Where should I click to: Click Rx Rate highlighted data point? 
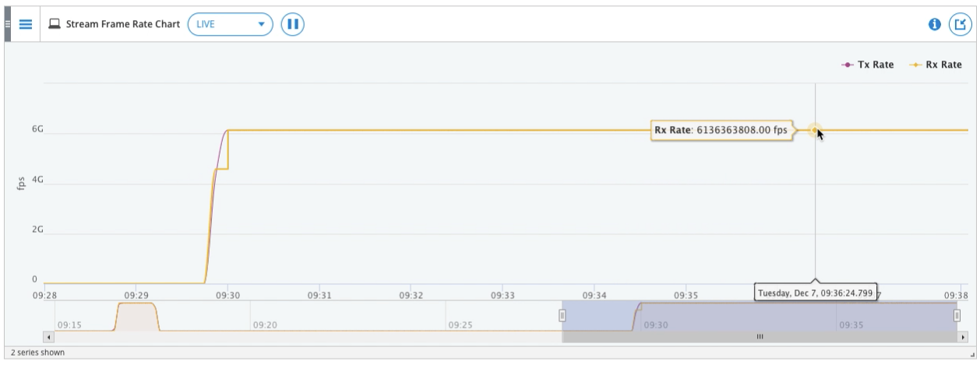(x=815, y=131)
